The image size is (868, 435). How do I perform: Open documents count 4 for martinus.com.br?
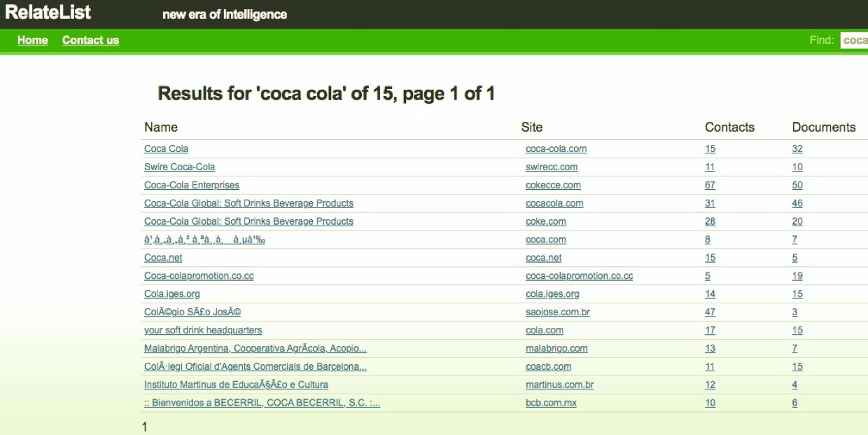[x=794, y=385]
